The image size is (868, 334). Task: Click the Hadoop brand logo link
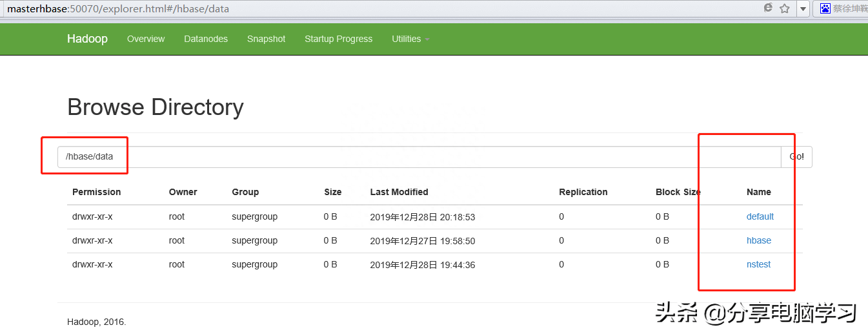tap(87, 39)
